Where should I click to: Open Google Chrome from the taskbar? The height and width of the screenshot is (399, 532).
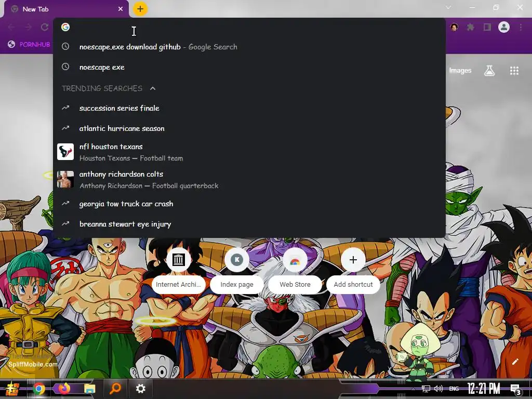click(38, 389)
